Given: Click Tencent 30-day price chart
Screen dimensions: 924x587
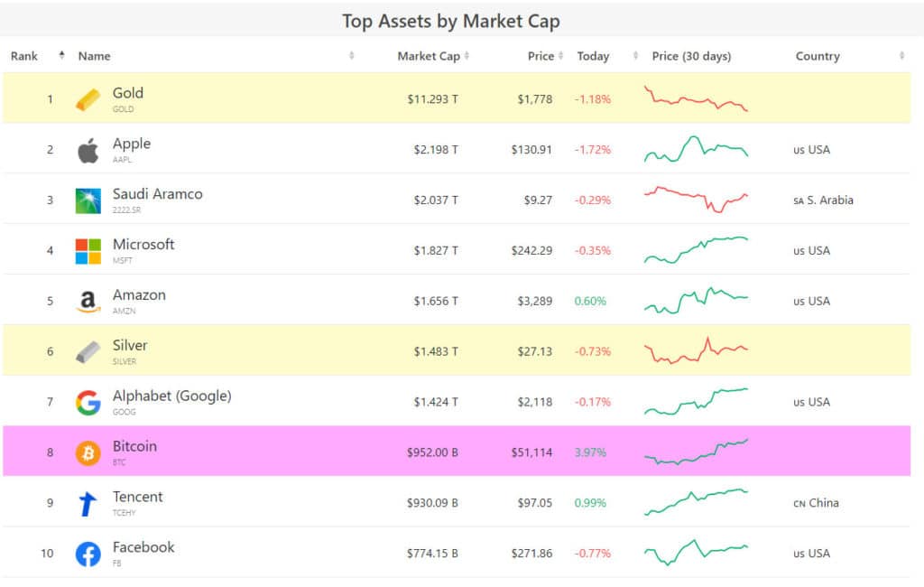Looking at the screenshot, I should tap(696, 502).
